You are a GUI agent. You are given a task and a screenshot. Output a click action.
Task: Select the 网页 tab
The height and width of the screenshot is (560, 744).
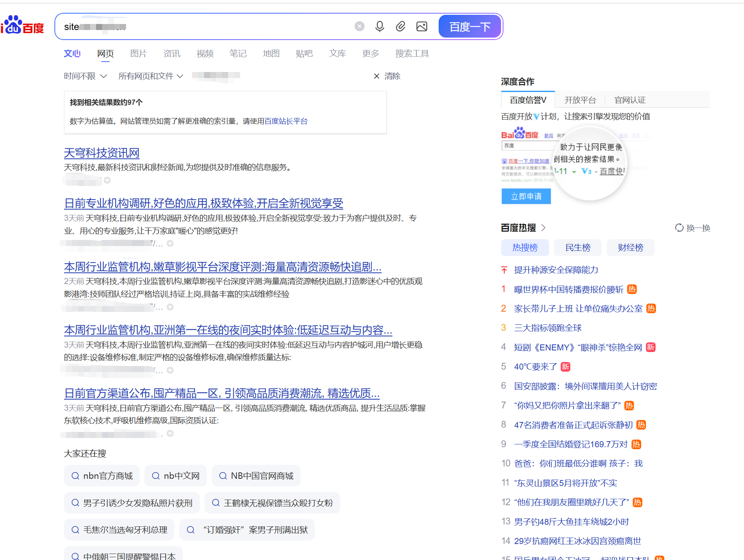click(106, 54)
